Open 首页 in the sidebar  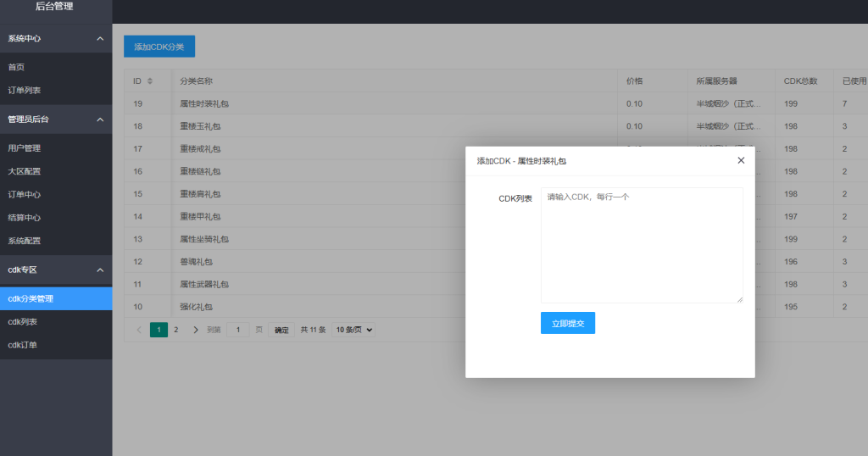16,67
